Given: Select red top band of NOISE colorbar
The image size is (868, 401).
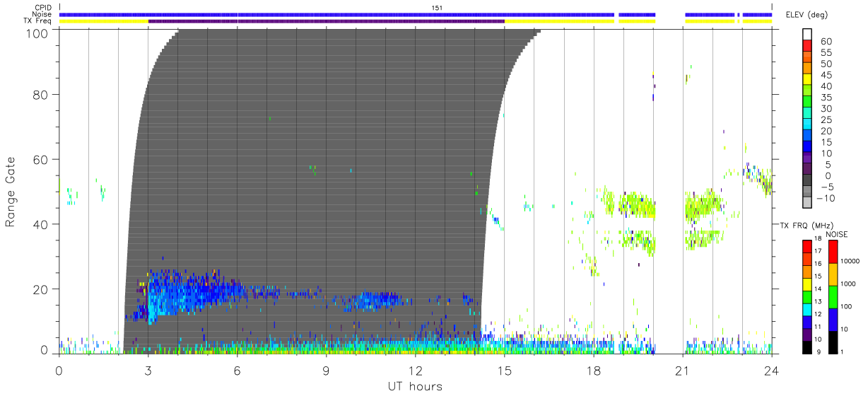Looking at the screenshot, I should pos(832,250).
